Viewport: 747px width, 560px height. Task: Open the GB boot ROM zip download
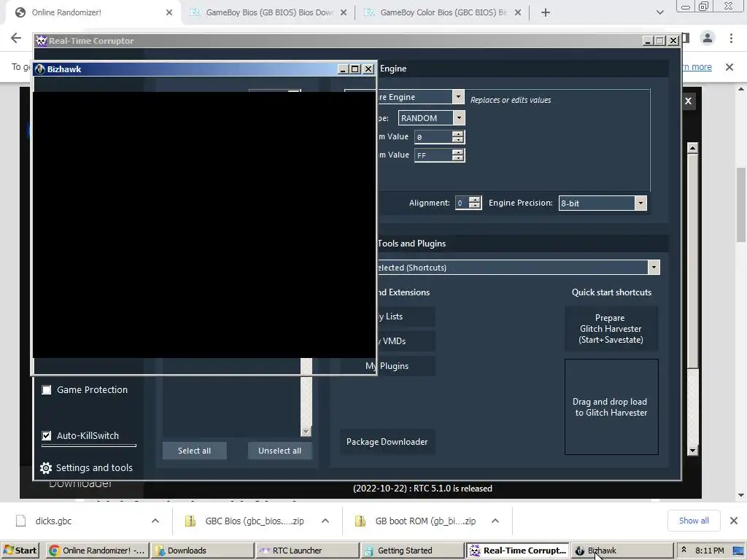click(x=425, y=521)
